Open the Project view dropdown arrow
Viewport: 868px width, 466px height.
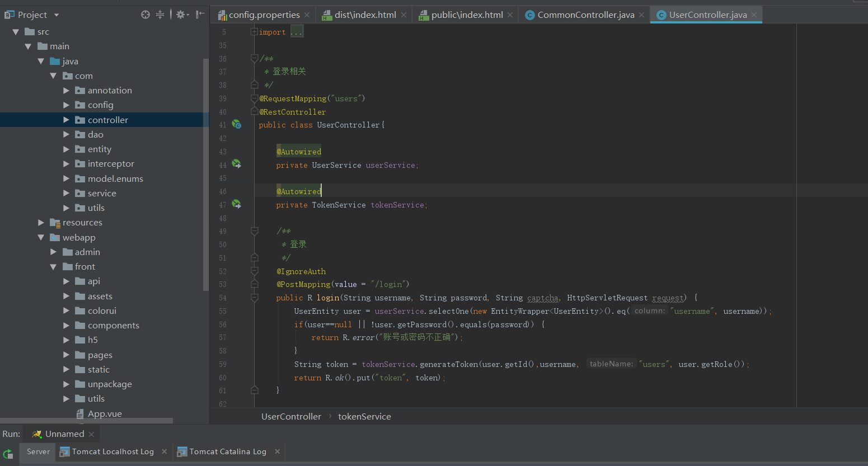57,15
